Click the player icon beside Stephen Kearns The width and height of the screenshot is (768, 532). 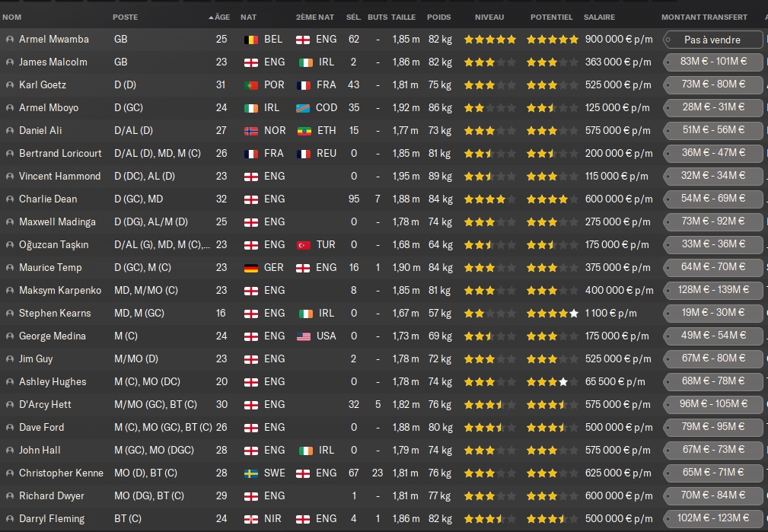[10, 313]
